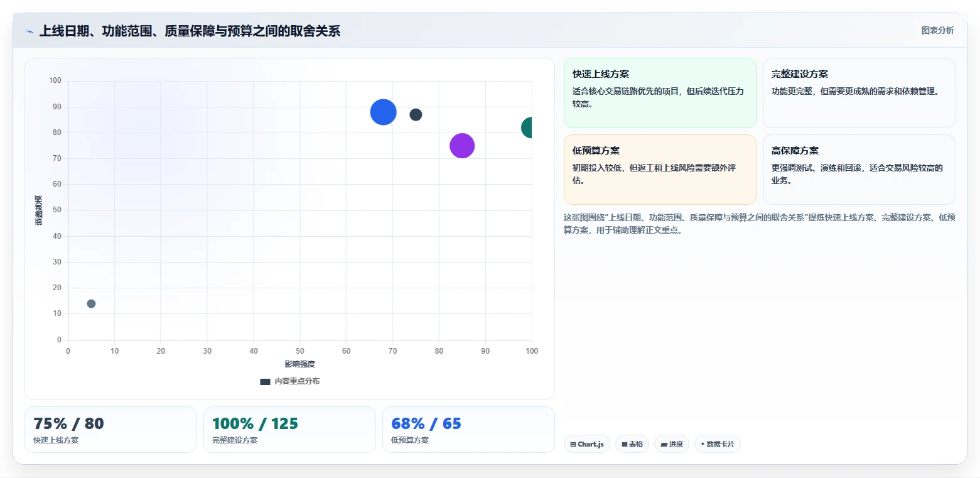Viewport: 980px width, 478px height.
Task: Click the 覆盖规模 y-axis title
Action: (38, 210)
